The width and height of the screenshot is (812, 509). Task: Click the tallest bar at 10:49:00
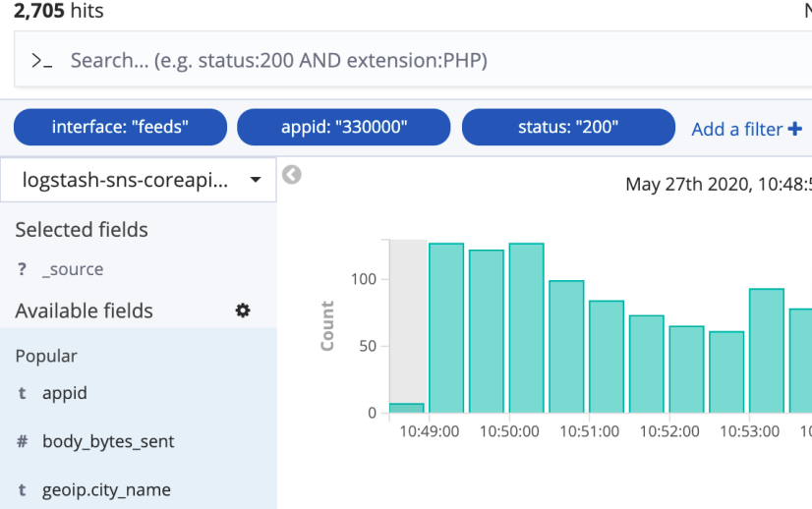[446, 328]
